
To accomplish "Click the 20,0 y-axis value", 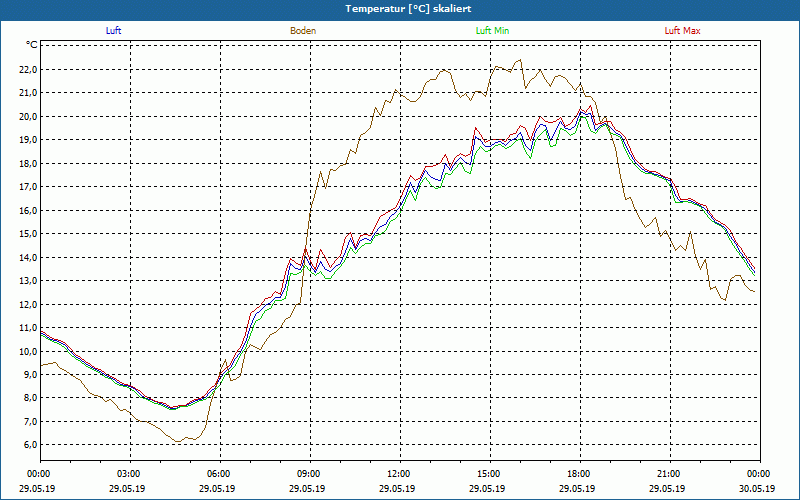I will pyautogui.click(x=29, y=116).
